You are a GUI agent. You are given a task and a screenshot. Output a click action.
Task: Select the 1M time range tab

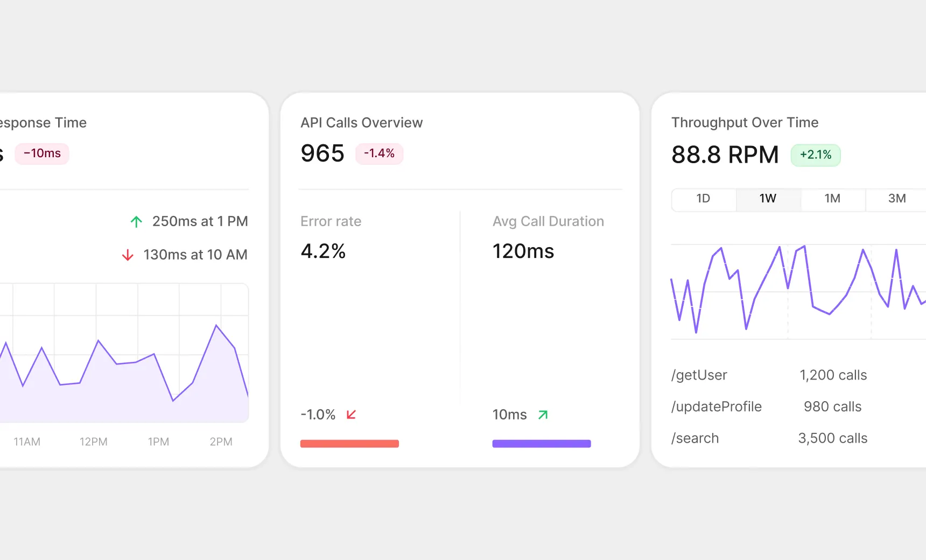pyautogui.click(x=832, y=199)
